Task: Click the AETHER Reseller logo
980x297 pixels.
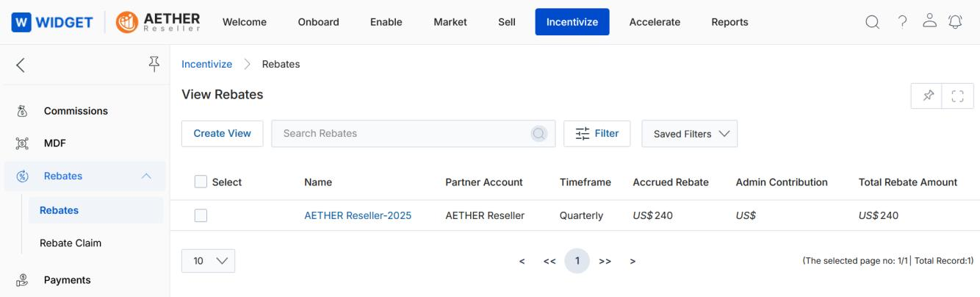Action: (158, 22)
